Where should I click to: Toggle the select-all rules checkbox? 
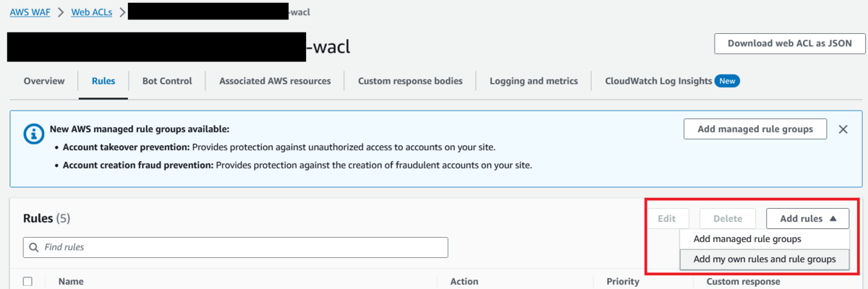pyautogui.click(x=27, y=282)
